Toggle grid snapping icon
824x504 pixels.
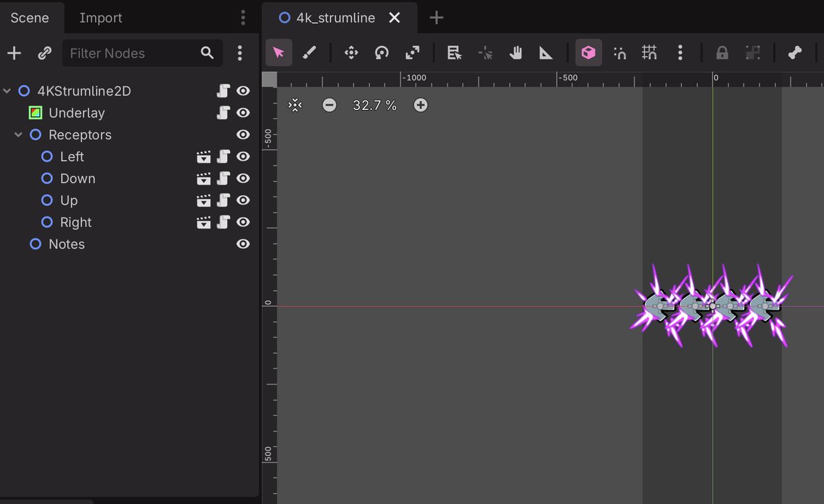[x=650, y=53]
